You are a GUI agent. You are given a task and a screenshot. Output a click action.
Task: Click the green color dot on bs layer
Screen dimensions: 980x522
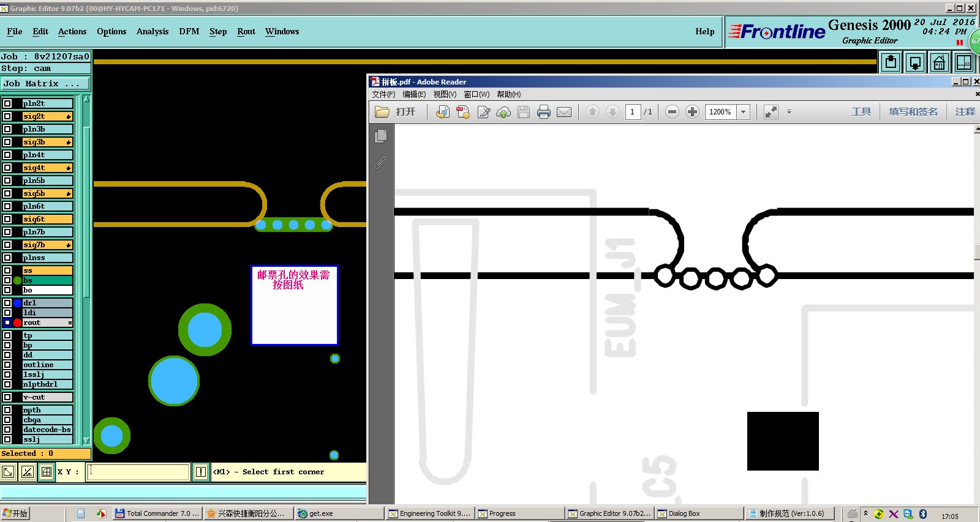point(18,280)
